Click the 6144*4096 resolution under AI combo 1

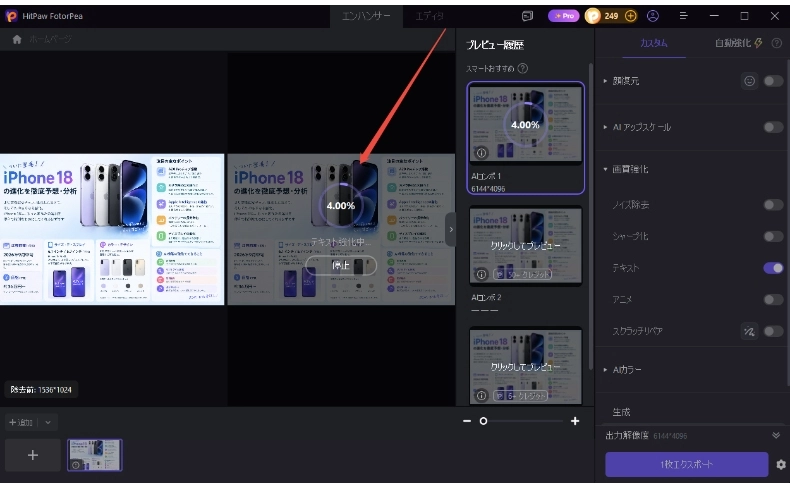(488, 189)
